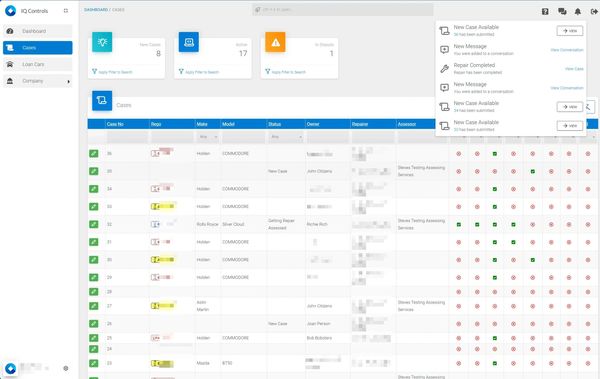The width and height of the screenshot is (600, 379).
Task: Click green edit button for case 35
Action: click(x=94, y=171)
